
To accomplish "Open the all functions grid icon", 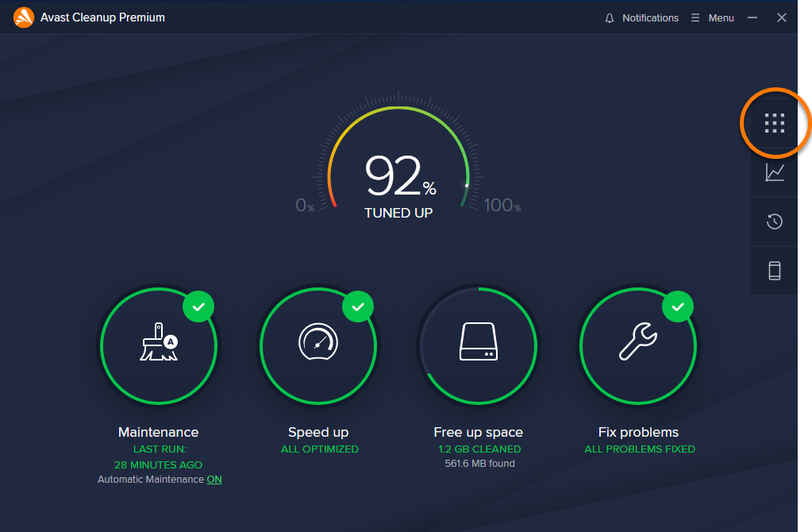I will click(x=775, y=123).
